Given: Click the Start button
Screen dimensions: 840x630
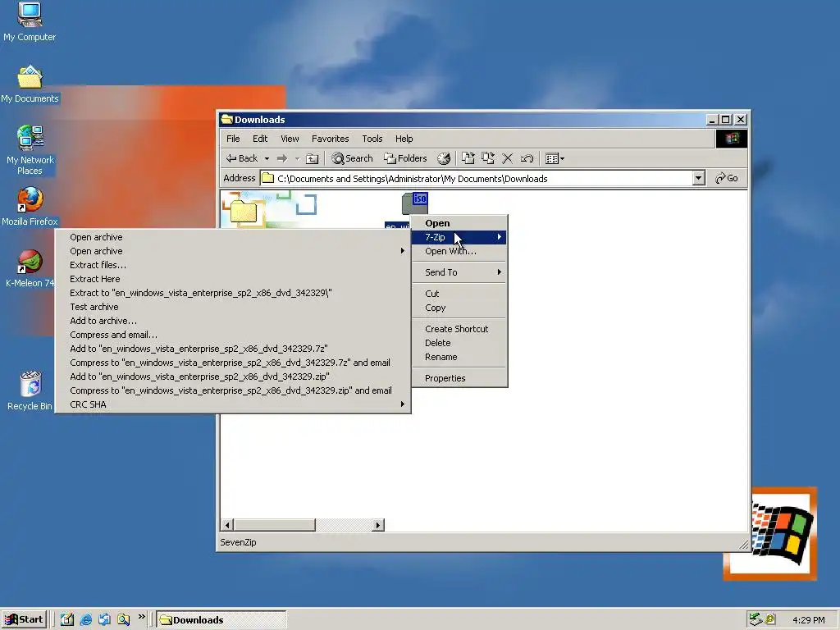Looking at the screenshot, I should pos(24,619).
